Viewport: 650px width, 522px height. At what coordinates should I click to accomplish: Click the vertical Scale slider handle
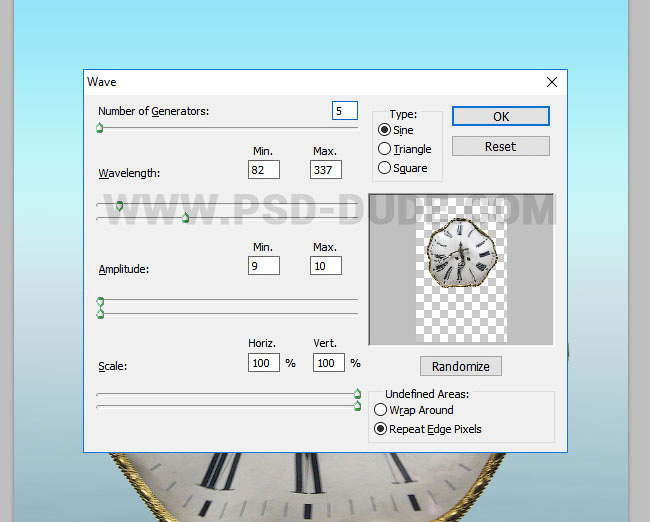pyautogui.click(x=357, y=406)
